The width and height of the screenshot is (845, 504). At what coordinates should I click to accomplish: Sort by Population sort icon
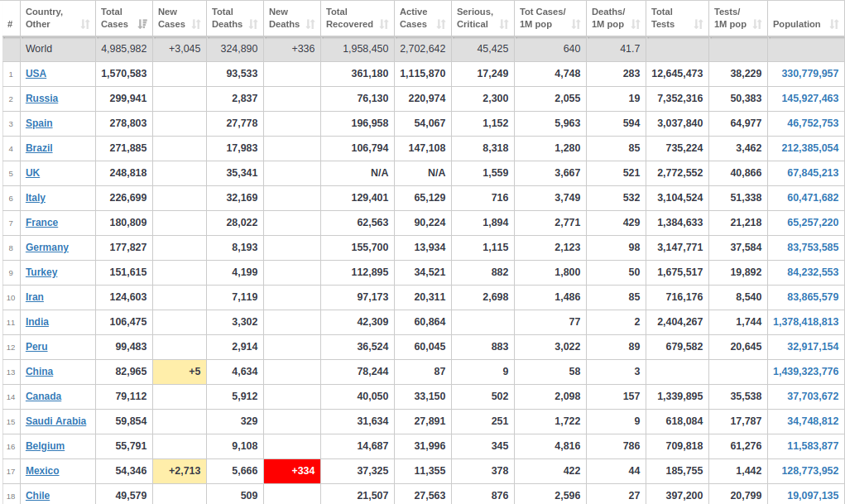[834, 24]
